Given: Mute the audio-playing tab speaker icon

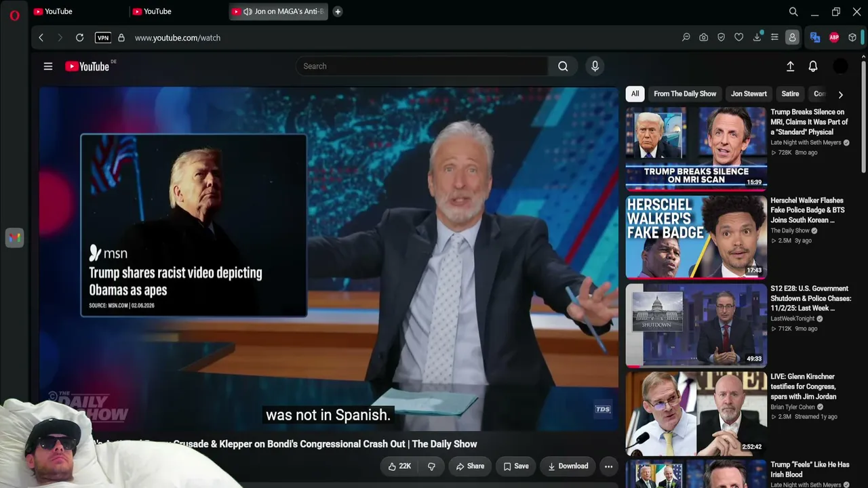Looking at the screenshot, I should tap(248, 12).
